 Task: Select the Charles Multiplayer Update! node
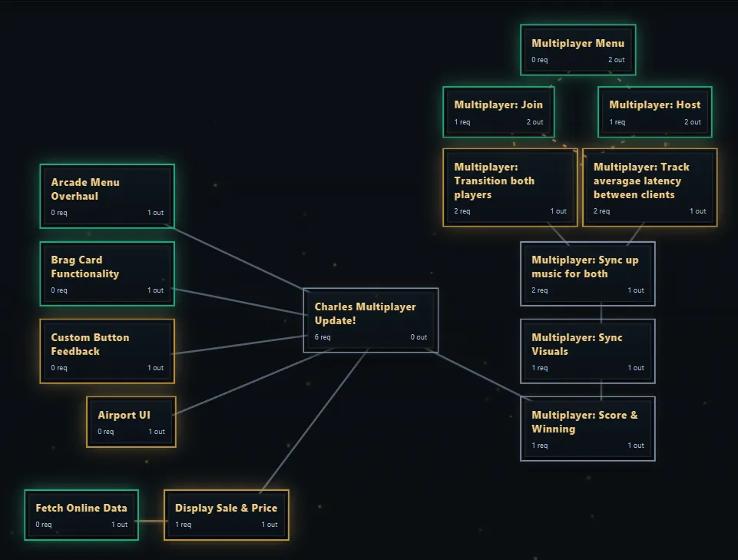(x=370, y=320)
